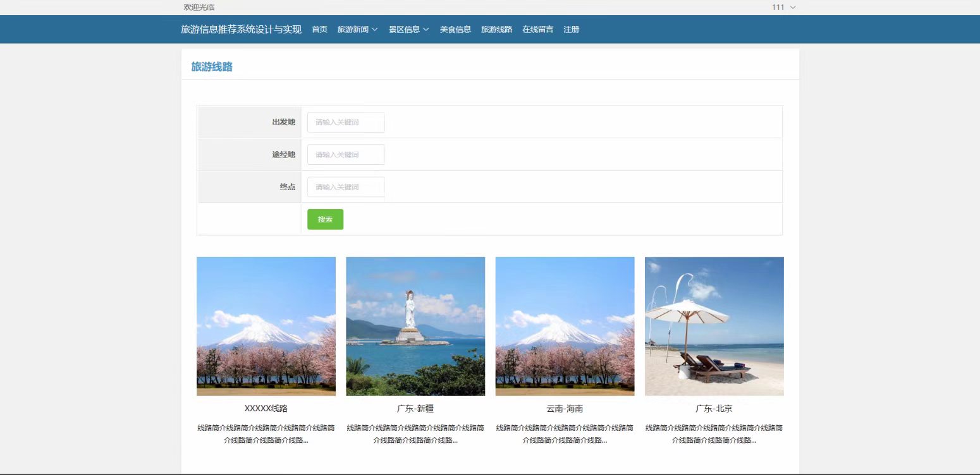
Task: Focus the 终点 keyword input field
Action: 346,187
